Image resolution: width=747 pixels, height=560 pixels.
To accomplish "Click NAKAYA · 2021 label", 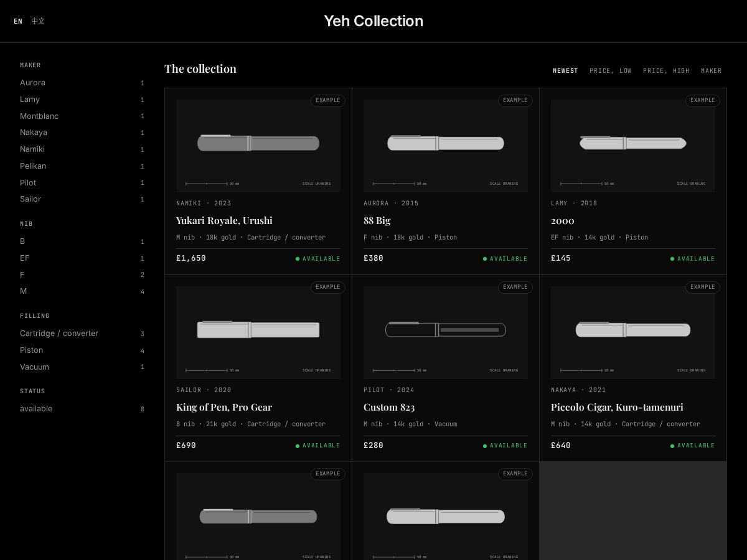I will [578, 390].
